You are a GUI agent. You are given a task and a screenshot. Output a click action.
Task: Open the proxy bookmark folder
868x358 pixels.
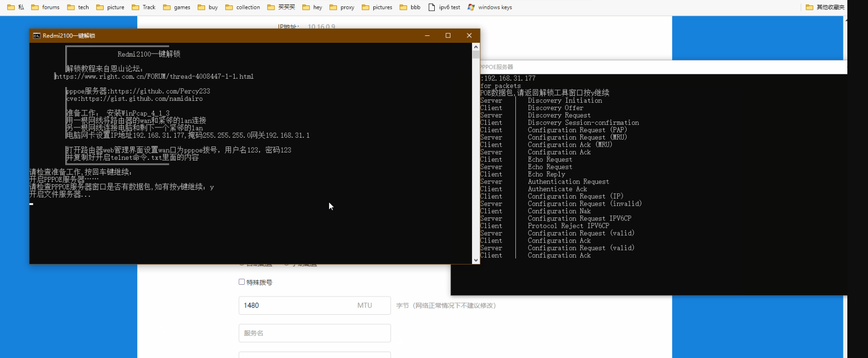click(342, 7)
